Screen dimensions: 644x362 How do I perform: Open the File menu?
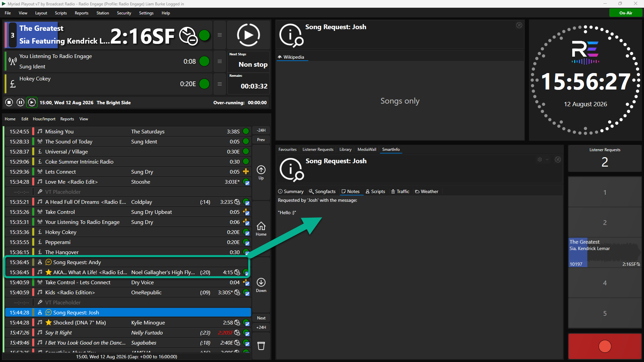point(8,13)
